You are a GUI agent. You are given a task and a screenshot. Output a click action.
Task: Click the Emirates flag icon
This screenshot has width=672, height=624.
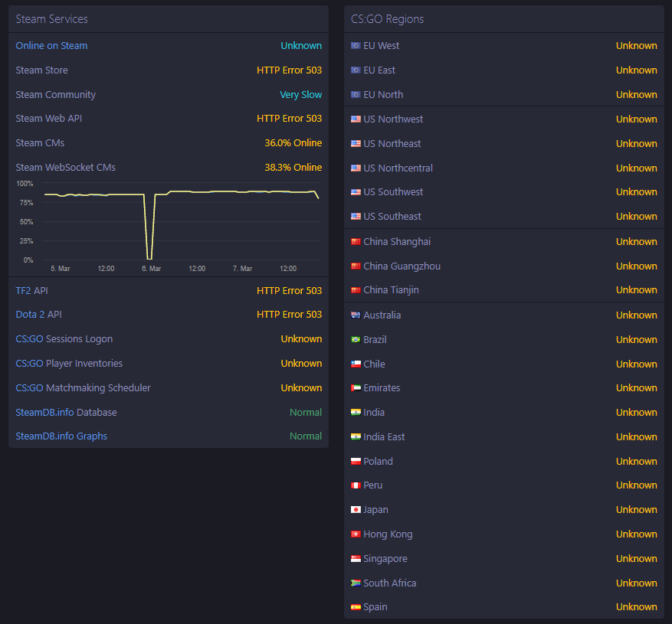356,388
